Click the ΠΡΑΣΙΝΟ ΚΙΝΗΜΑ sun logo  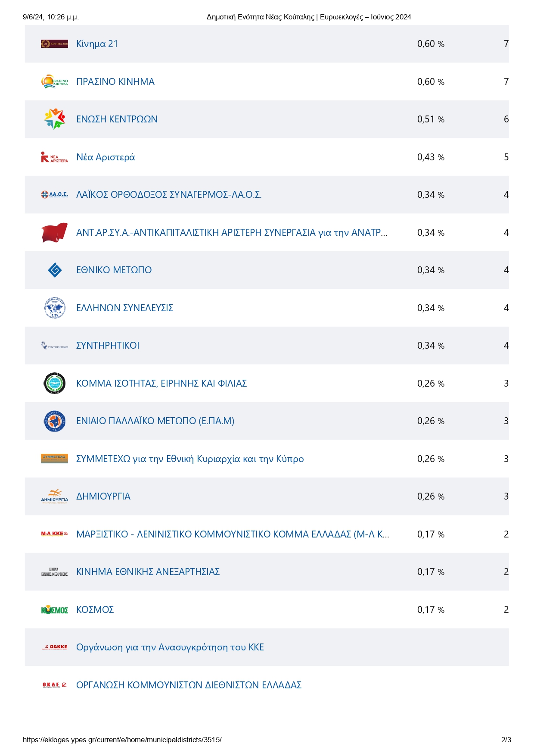(x=54, y=81)
